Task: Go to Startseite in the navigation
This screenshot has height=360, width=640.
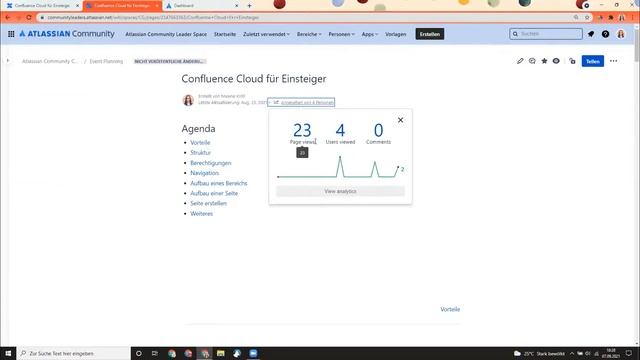Action: [x=225, y=34]
